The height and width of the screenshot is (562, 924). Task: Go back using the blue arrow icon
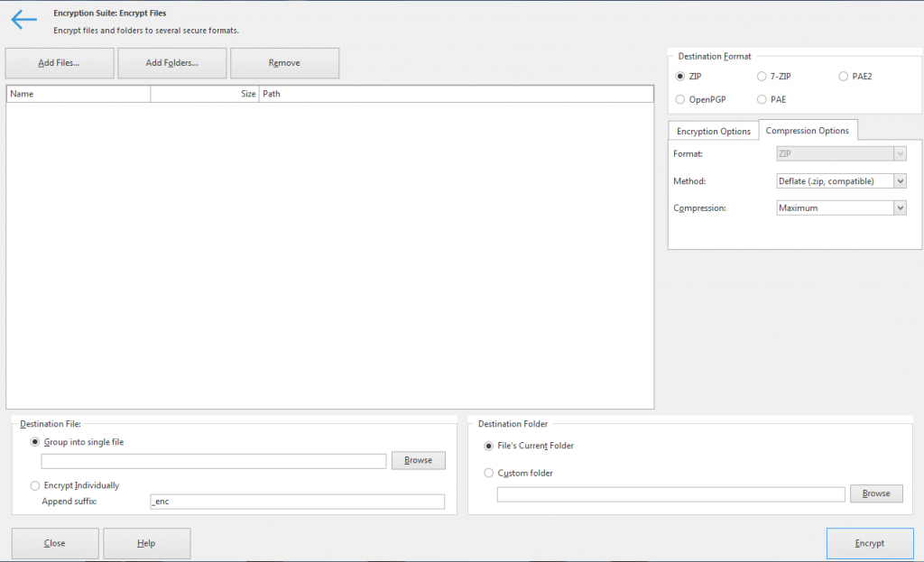(24, 20)
